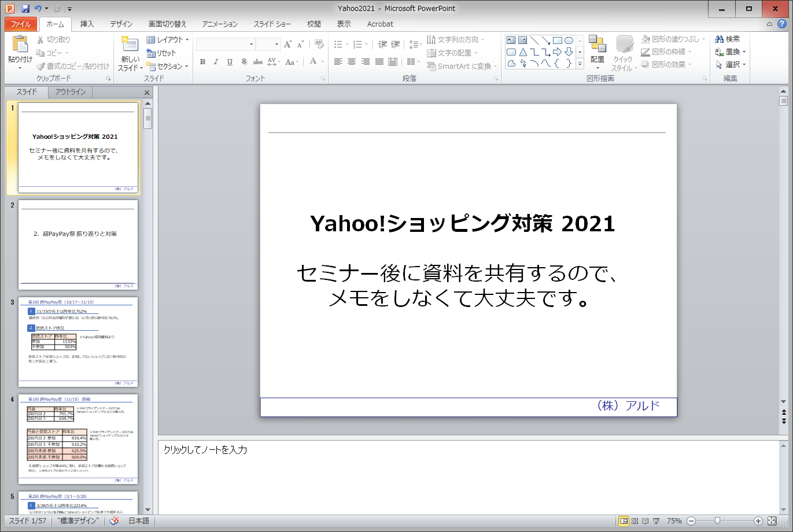Open the Shape Fill (図形の塗りつぶし) dropdown
The width and height of the screenshot is (793, 532).
click(674, 39)
